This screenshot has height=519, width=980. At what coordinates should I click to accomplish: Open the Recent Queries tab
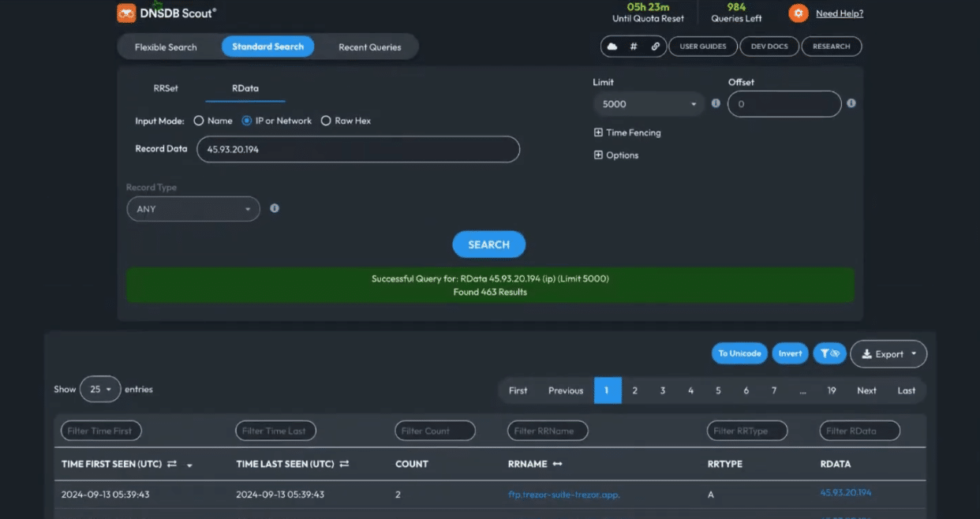370,47
